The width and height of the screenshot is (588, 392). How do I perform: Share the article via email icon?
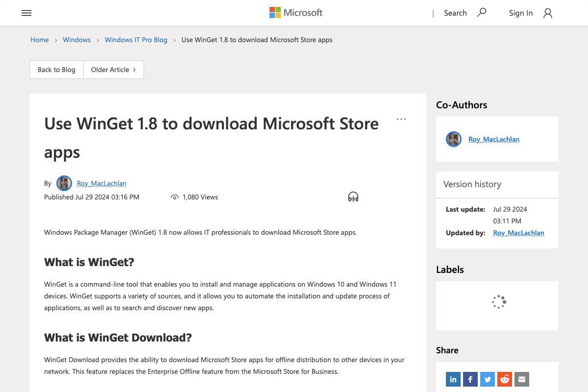point(522,379)
